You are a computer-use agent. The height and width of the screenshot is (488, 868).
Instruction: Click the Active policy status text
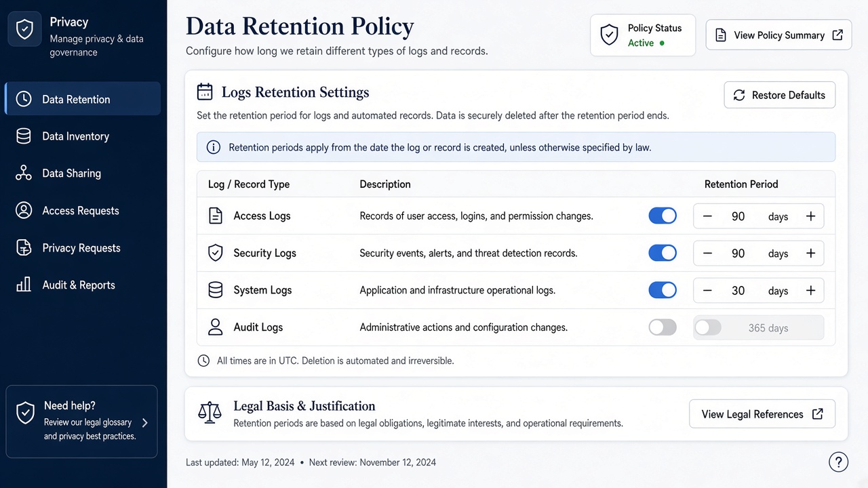641,43
